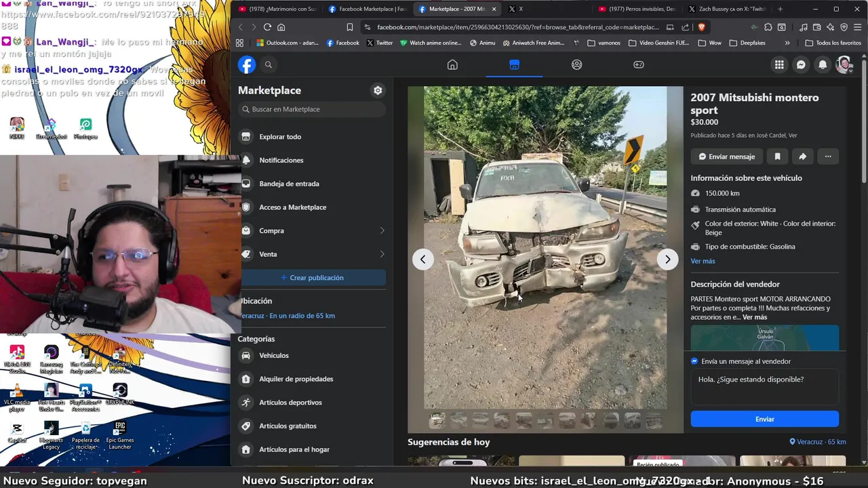This screenshot has width=868, height=488.
Task: Select the Marketplace storefront tab icon
Action: [x=514, y=64]
